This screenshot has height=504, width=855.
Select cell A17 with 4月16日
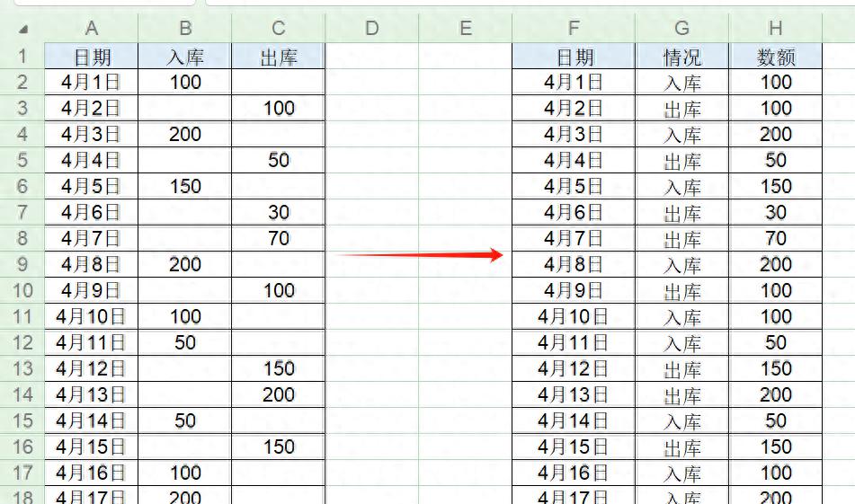pos(91,473)
